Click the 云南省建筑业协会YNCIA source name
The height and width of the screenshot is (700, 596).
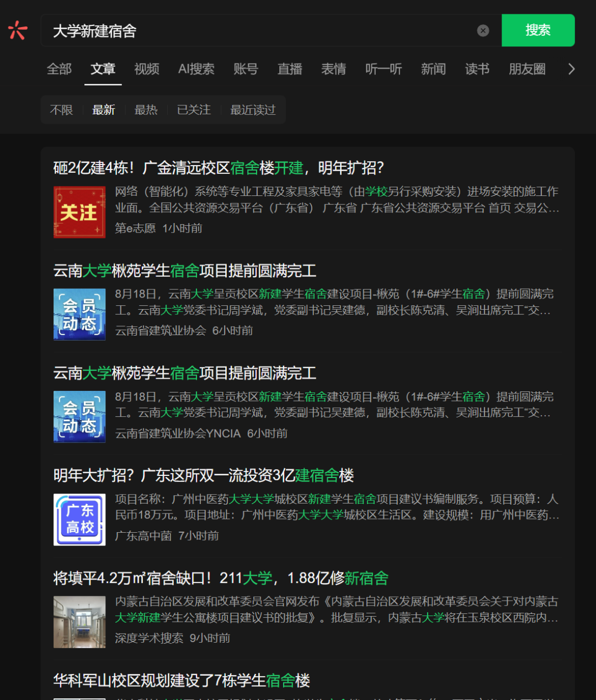178,433
